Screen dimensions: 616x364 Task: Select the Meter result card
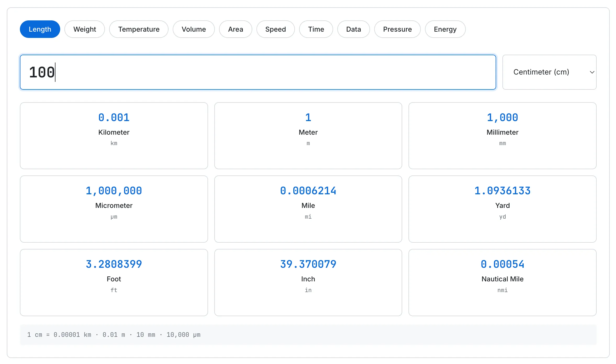tap(308, 135)
